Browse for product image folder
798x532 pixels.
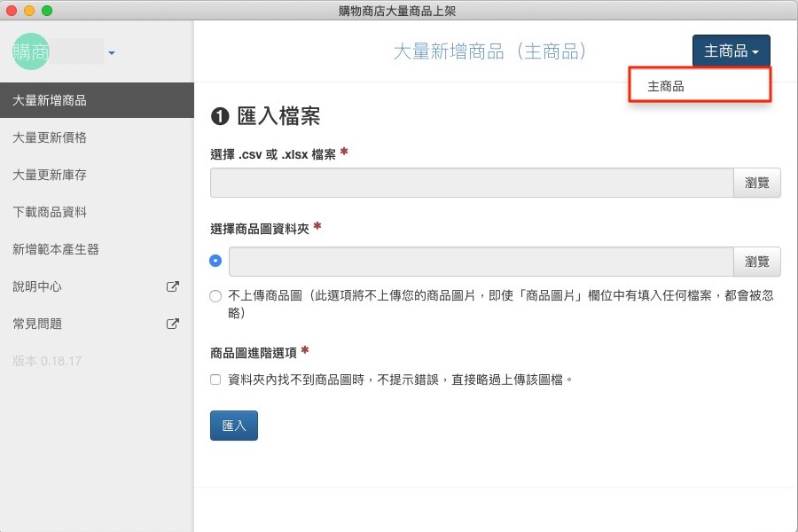(757, 262)
